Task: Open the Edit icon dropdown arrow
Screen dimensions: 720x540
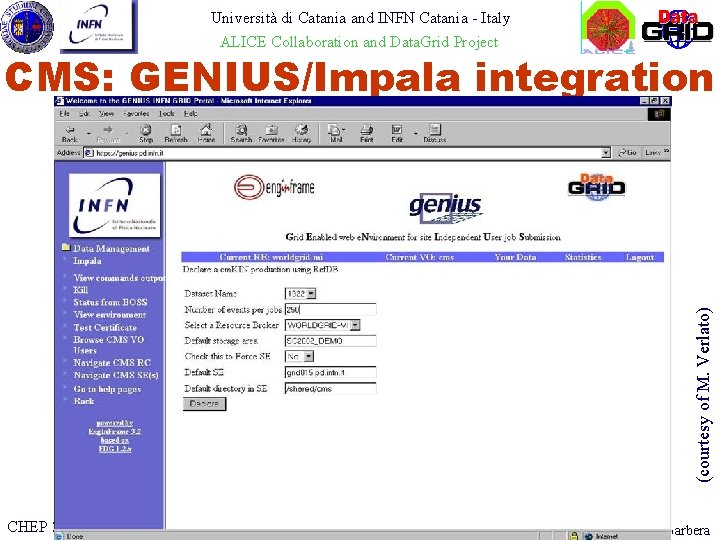Action: tap(416, 133)
